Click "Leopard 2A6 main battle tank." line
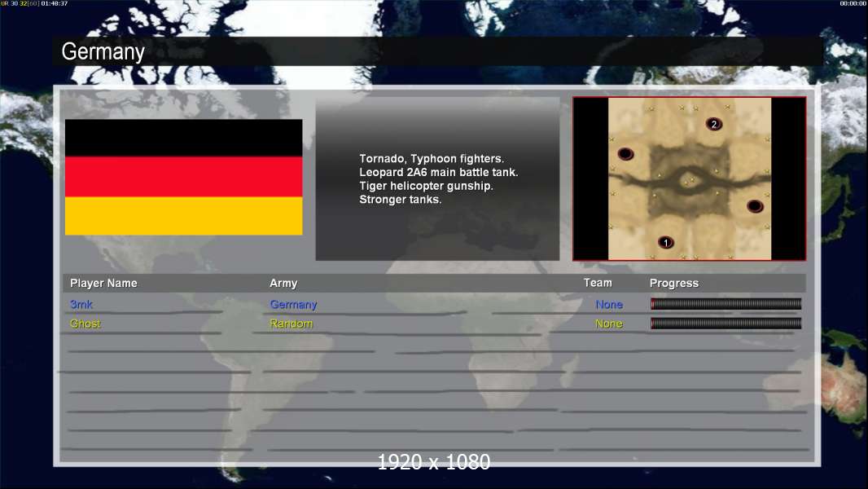The image size is (868, 489). pyautogui.click(x=439, y=172)
